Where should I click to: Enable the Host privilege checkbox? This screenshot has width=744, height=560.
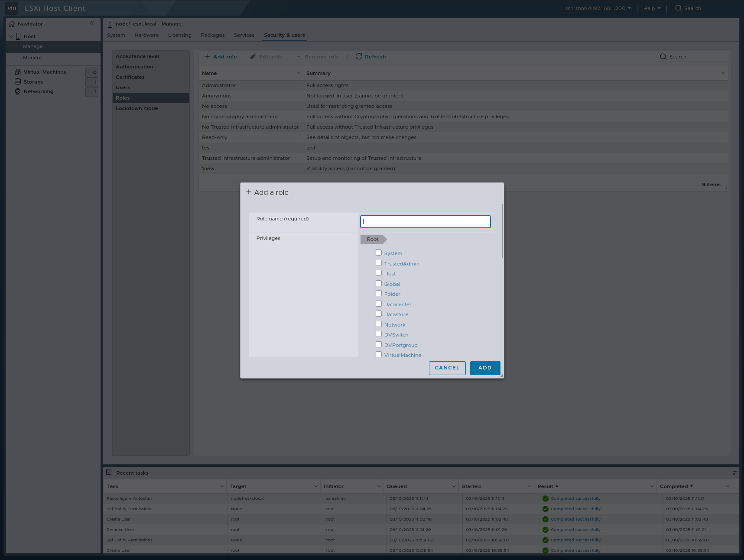pos(378,273)
